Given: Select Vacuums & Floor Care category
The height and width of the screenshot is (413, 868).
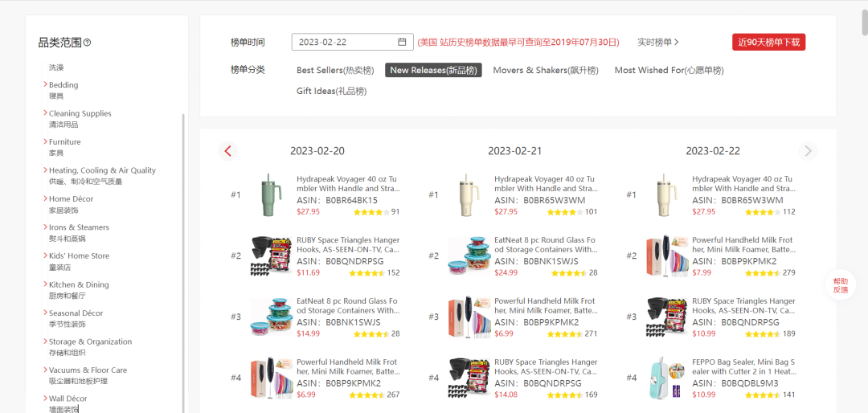Looking at the screenshot, I should click(x=88, y=370).
